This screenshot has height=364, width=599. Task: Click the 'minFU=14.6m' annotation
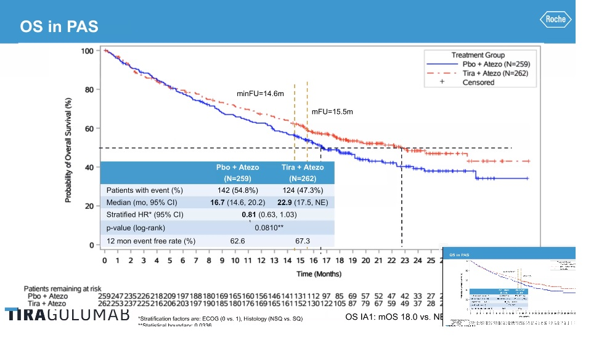260,94
